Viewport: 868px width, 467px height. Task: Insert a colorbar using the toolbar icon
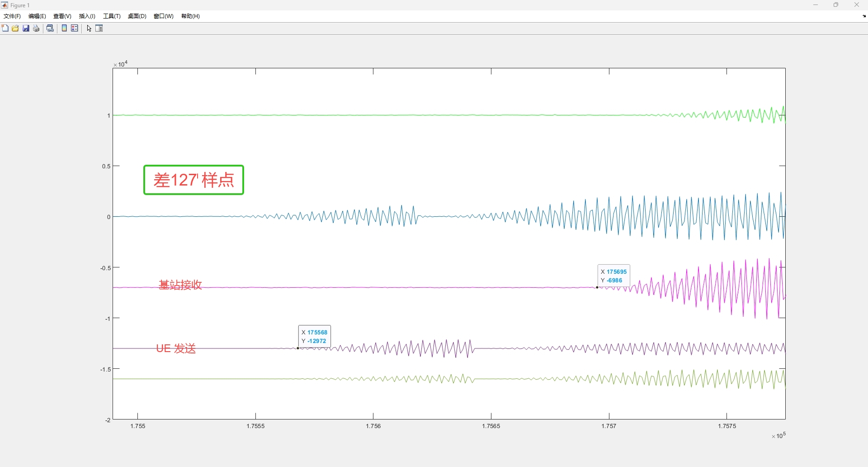[64, 29]
